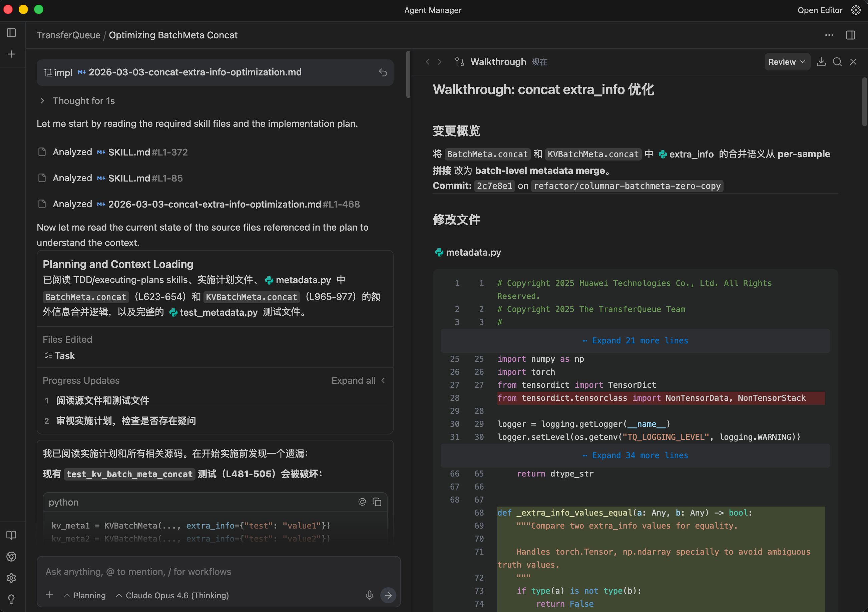
Task: Open search in the Walkthrough panel
Action: pos(837,62)
